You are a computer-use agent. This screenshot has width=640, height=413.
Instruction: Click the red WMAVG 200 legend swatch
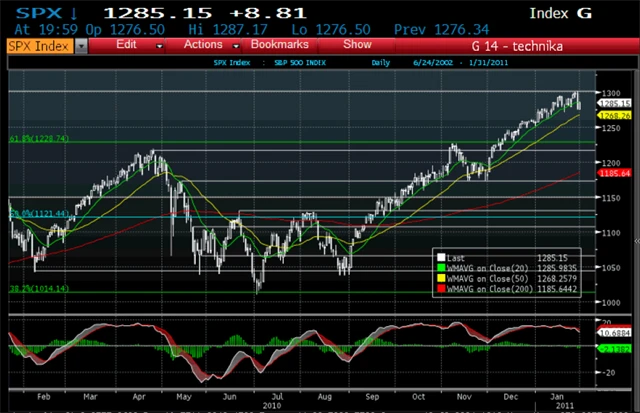pyautogui.click(x=441, y=289)
